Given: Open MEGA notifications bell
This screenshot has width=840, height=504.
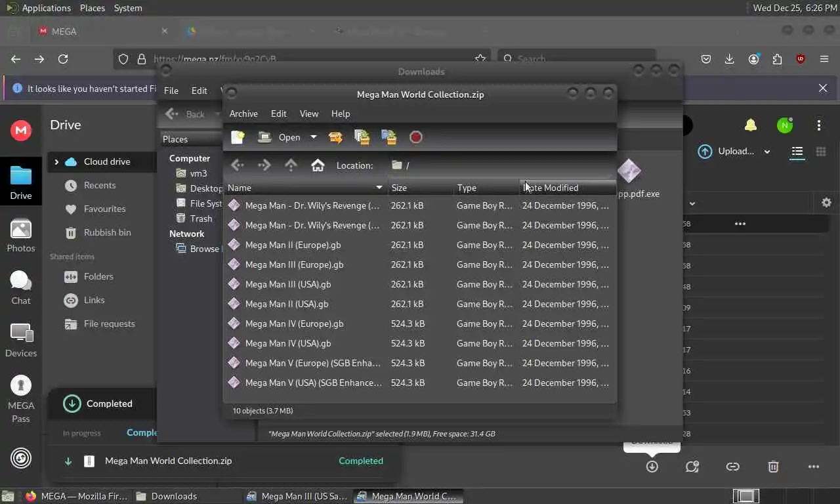Looking at the screenshot, I should pyautogui.click(x=751, y=125).
